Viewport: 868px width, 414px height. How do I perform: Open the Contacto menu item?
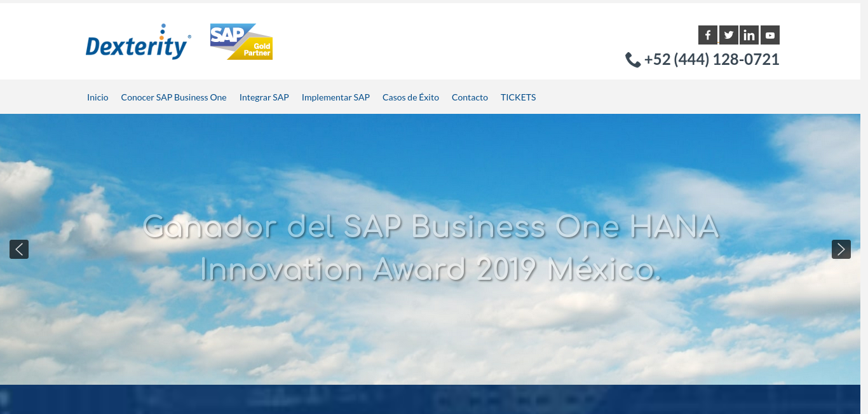pyautogui.click(x=470, y=97)
